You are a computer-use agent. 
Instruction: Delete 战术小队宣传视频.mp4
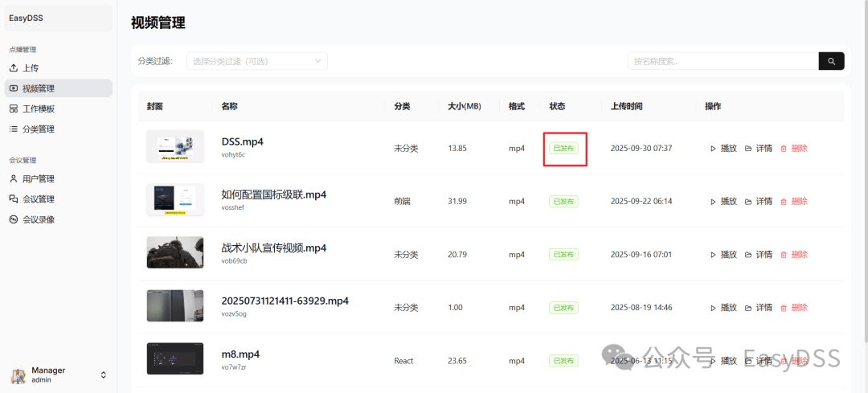(x=794, y=254)
